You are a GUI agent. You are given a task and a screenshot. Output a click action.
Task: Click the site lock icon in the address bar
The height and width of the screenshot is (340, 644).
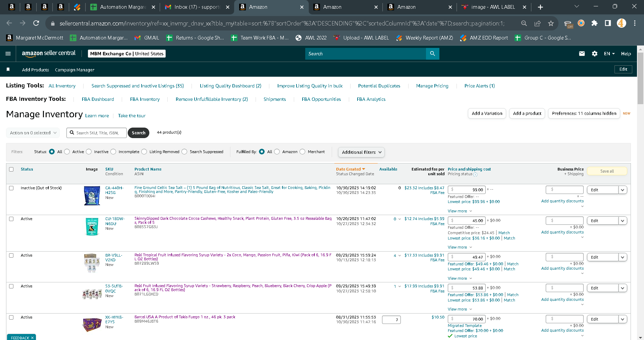pos(52,23)
